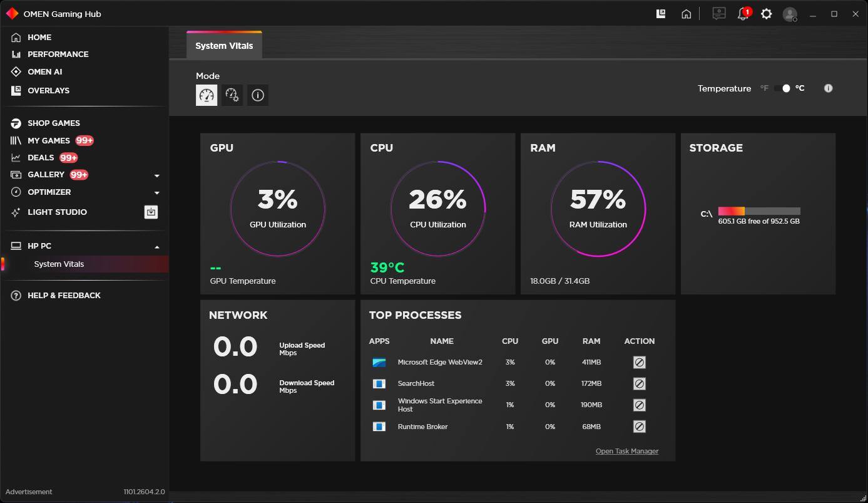Open the user account avatar
This screenshot has height=503, width=868.
pos(790,14)
